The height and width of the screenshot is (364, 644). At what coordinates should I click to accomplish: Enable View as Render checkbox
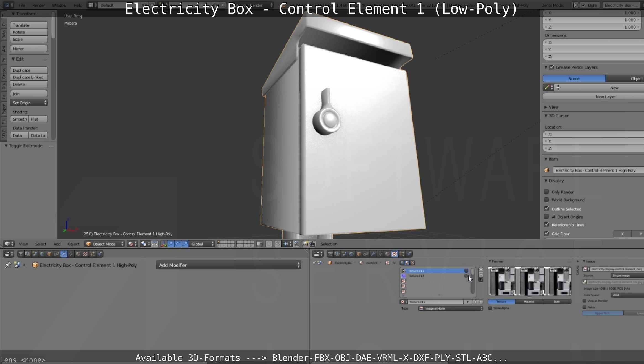[x=584, y=301]
